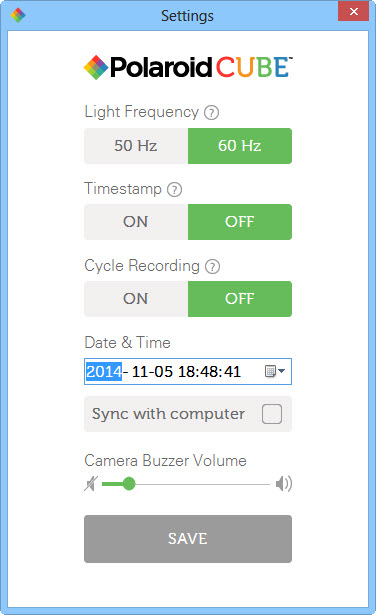Click the SAVE button

click(188, 539)
